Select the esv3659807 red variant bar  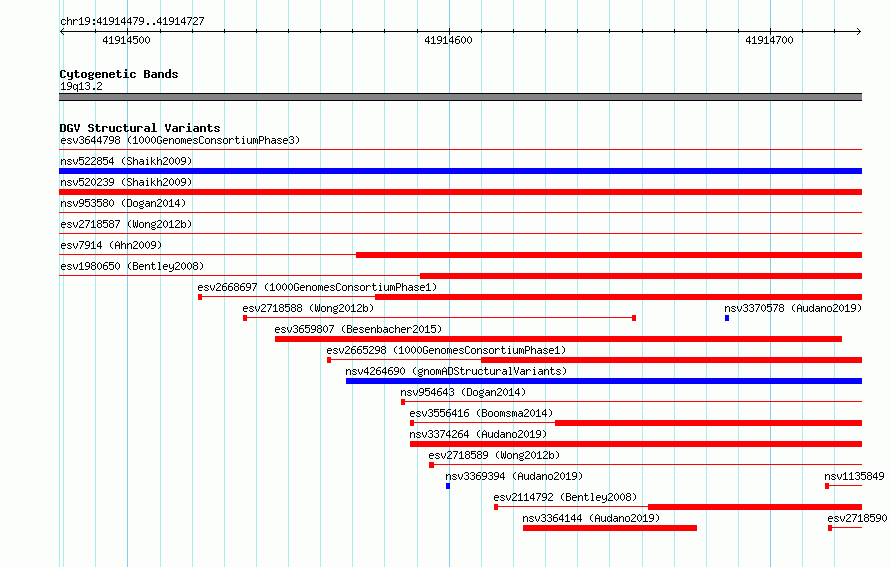(x=559, y=339)
